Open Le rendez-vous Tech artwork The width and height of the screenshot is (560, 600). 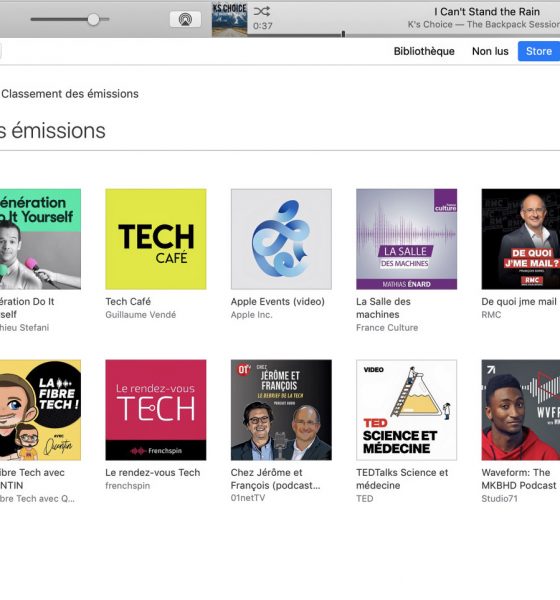click(x=156, y=410)
